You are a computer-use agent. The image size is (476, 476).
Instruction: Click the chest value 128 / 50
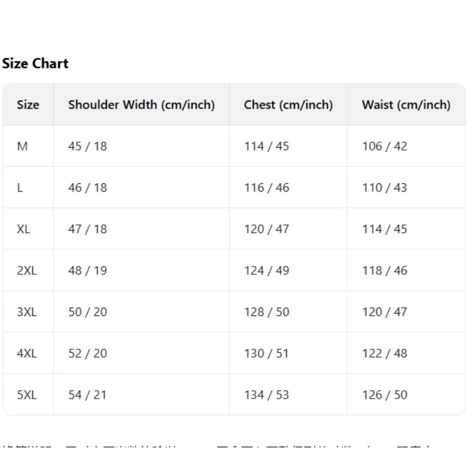[266, 312]
